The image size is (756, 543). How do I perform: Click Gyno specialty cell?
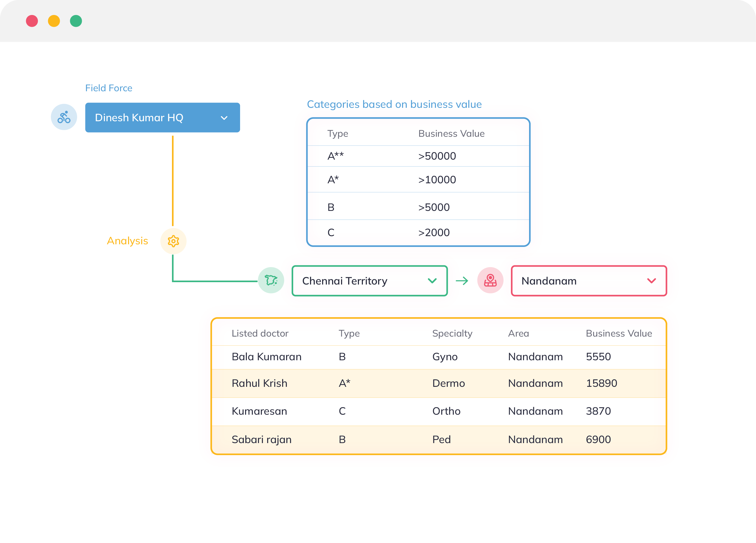coord(445,357)
